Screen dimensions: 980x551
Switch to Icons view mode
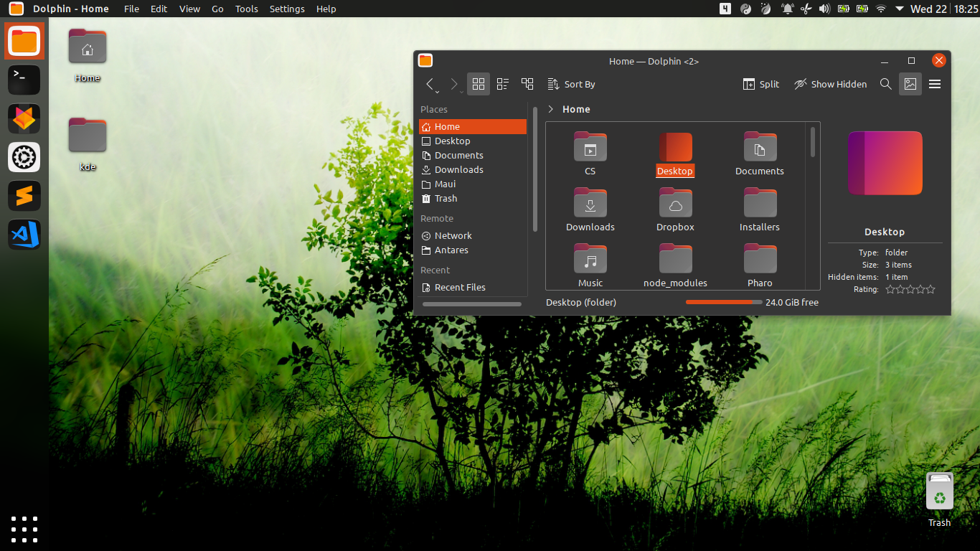[x=479, y=84]
